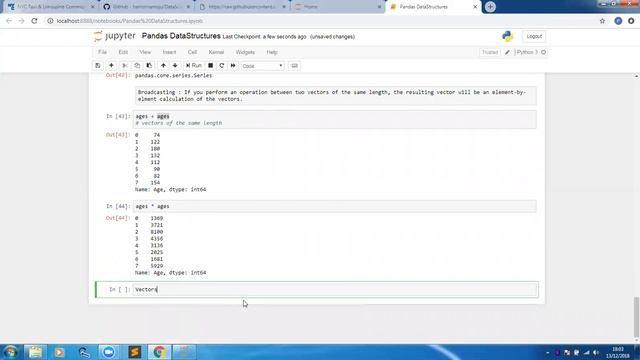Toggle the Trusted notebook indicator

490,52
